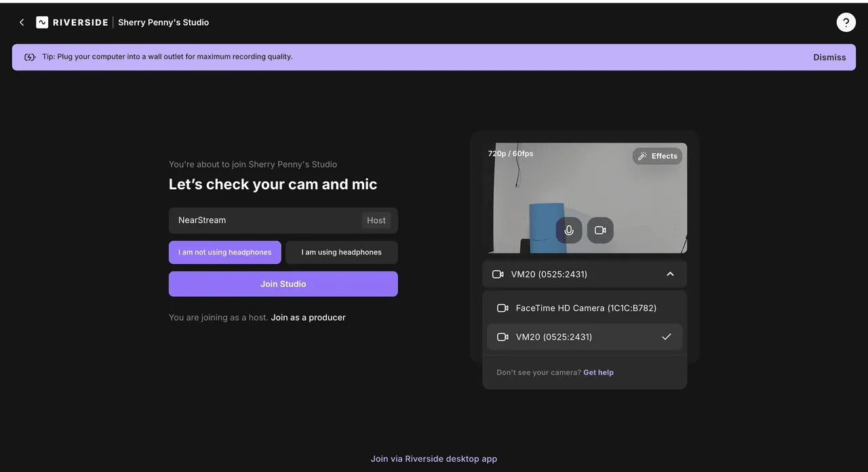Click Sherry Penny's Studio title

(x=163, y=22)
